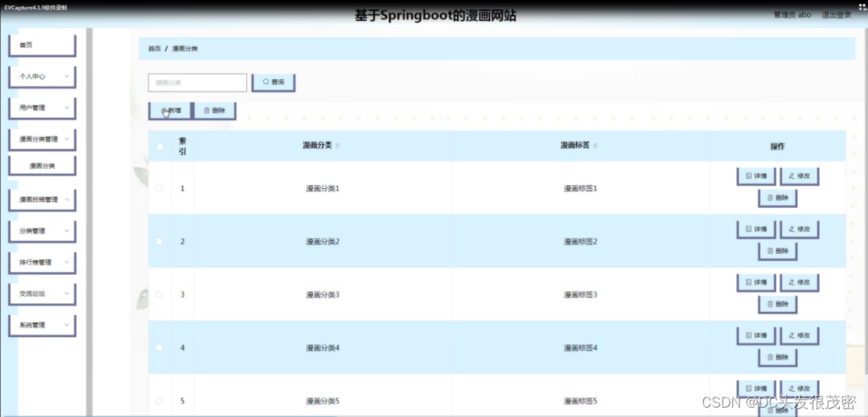Click the 查询 search button

pos(274,82)
